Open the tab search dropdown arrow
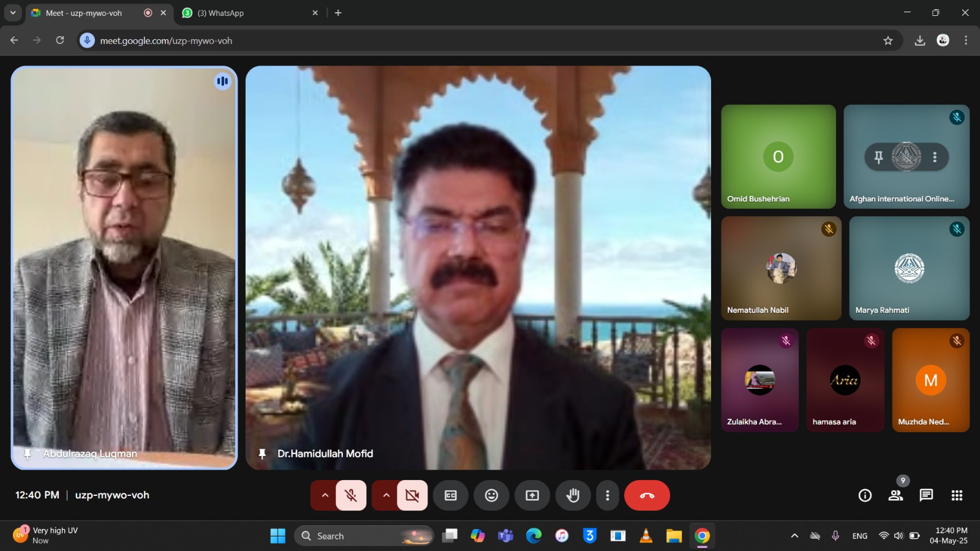This screenshot has width=980, height=551. tap(13, 13)
